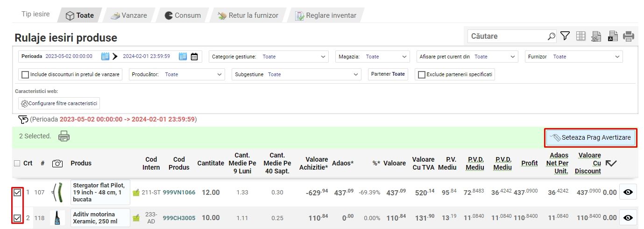Screen dimensions: 644x229
Task: Click the filter funnel icon
Action: pos(565,36)
